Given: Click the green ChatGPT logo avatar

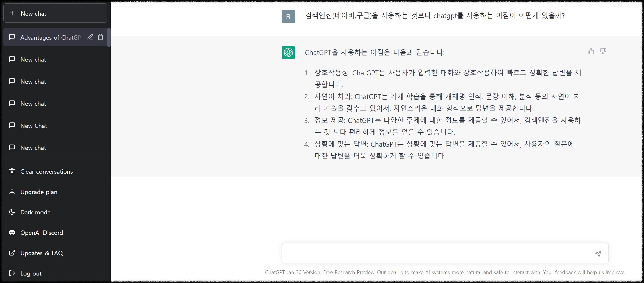Looking at the screenshot, I should pyautogui.click(x=288, y=53).
